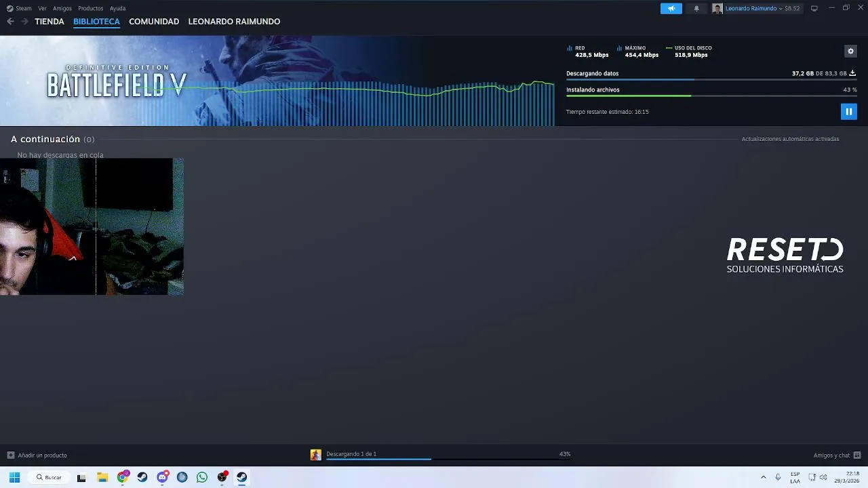Image resolution: width=868 pixels, height=488 pixels.
Task: Open the notifications bell
Action: click(x=696, y=8)
